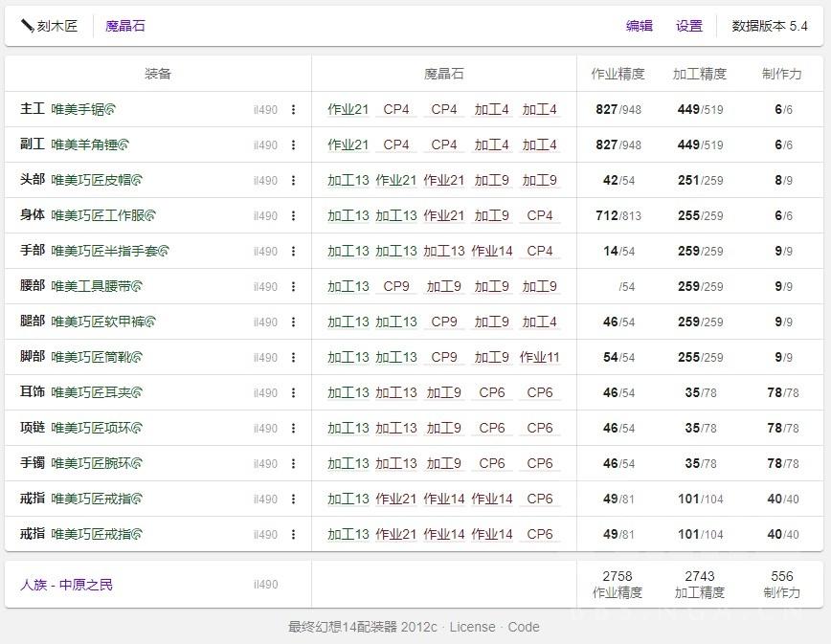
Task: Open three-dot menu for 唯美巧匠皮帽 row
Action: click(x=293, y=181)
